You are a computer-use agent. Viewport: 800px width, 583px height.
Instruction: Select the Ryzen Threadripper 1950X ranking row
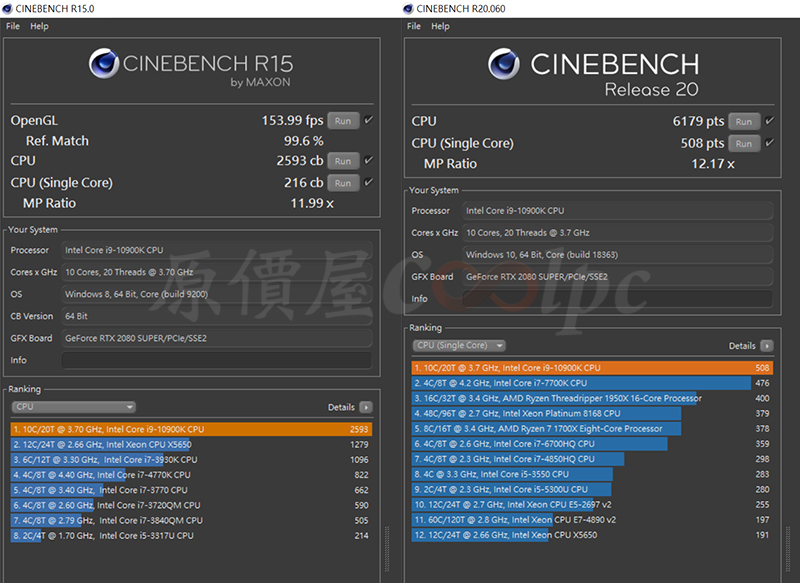(592, 398)
